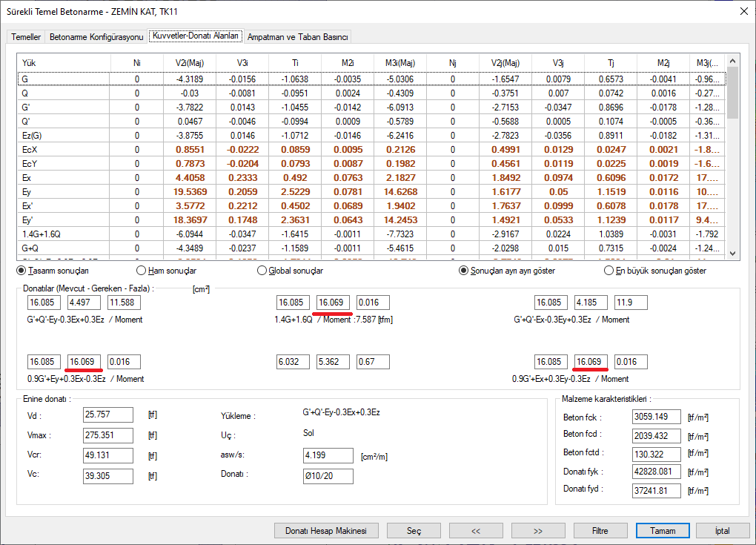Click the Donatı field showing Ø10/20
This screenshot has height=545, width=756.
pyautogui.click(x=328, y=476)
